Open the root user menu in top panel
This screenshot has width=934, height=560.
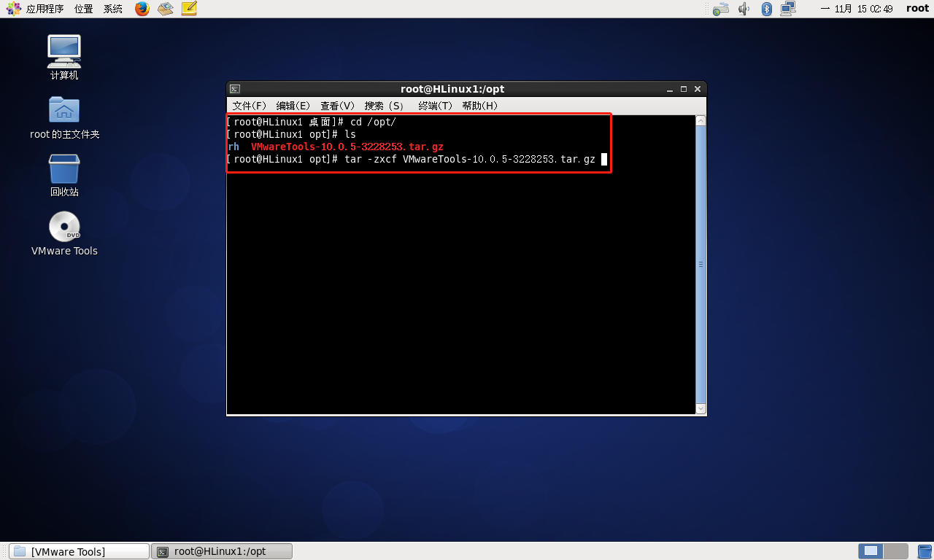point(917,9)
